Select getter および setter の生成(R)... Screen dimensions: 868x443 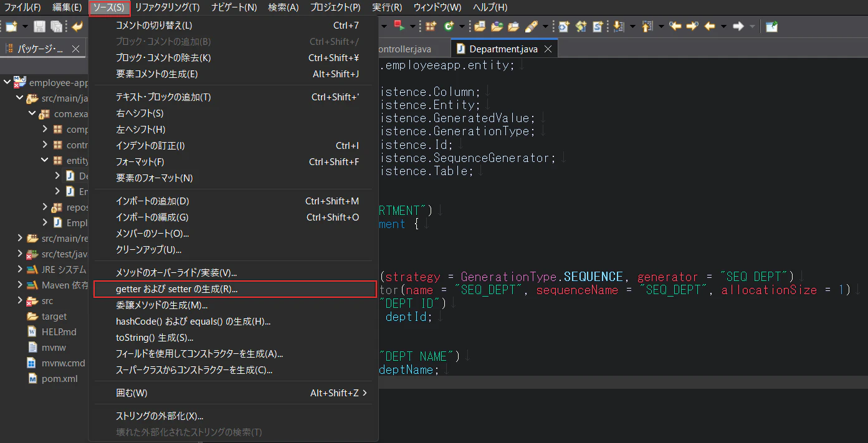click(235, 289)
